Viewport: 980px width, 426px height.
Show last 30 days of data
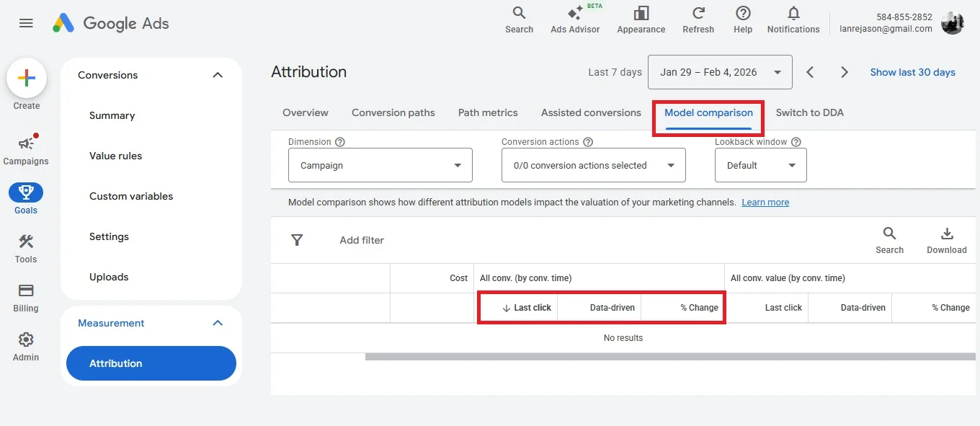[912, 72]
